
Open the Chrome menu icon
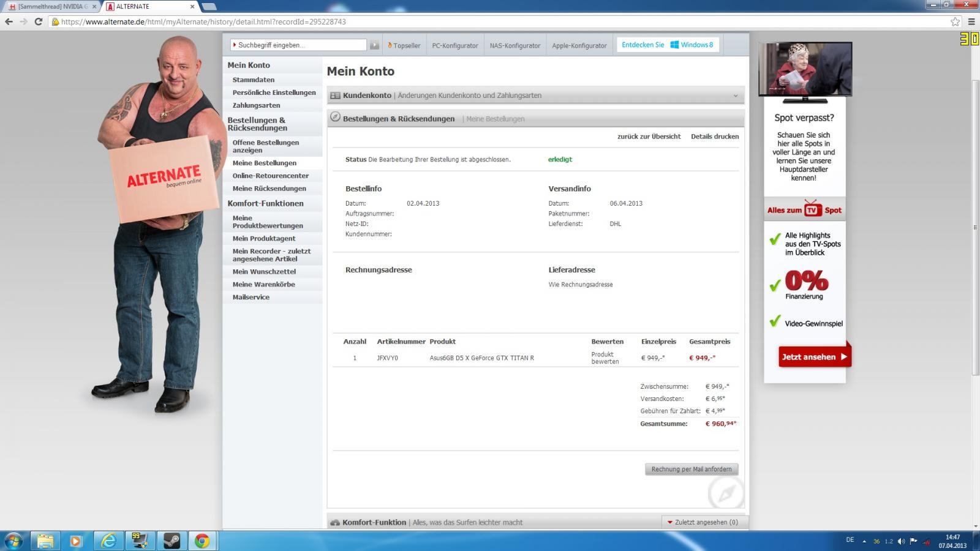971,21
